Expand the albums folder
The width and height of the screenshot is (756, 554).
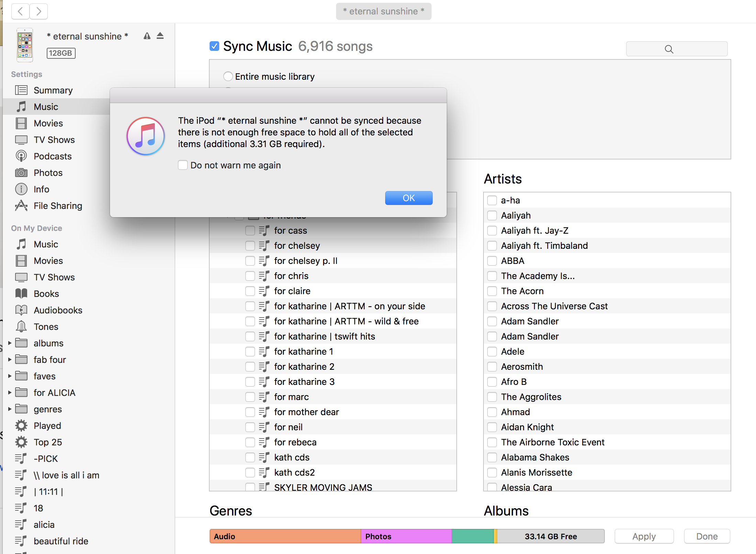pyautogui.click(x=10, y=343)
